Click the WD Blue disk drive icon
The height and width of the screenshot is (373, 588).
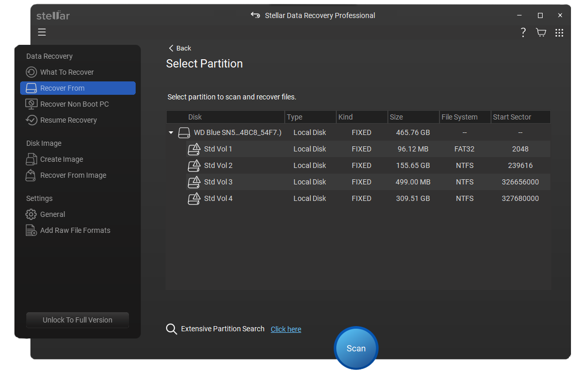[184, 132]
